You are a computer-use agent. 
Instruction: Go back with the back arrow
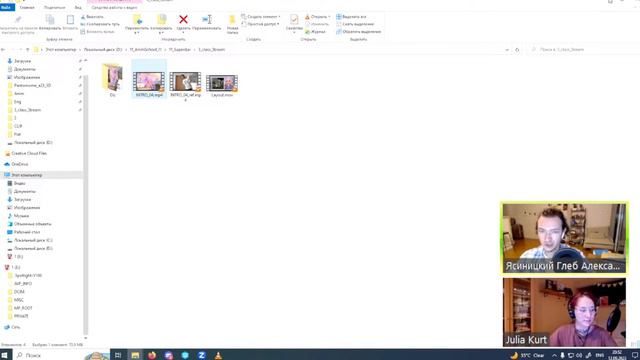tap(3, 49)
